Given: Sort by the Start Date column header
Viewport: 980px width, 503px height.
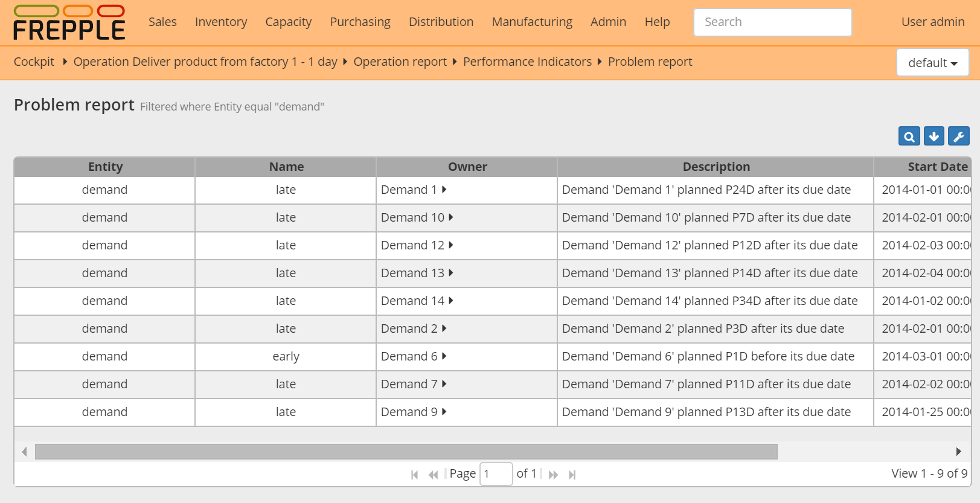Looking at the screenshot, I should coord(923,167).
